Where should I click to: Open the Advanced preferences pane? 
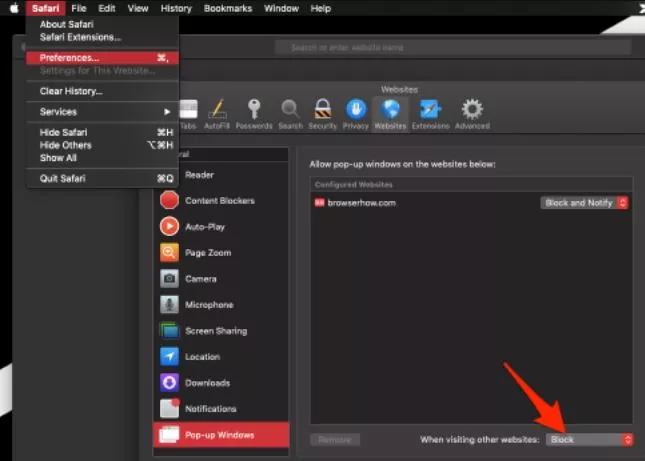(x=472, y=115)
